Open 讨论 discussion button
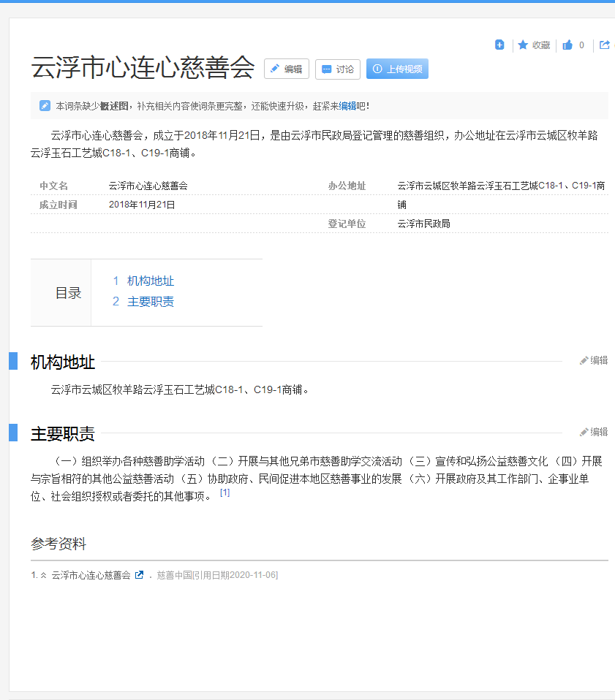 coord(337,69)
